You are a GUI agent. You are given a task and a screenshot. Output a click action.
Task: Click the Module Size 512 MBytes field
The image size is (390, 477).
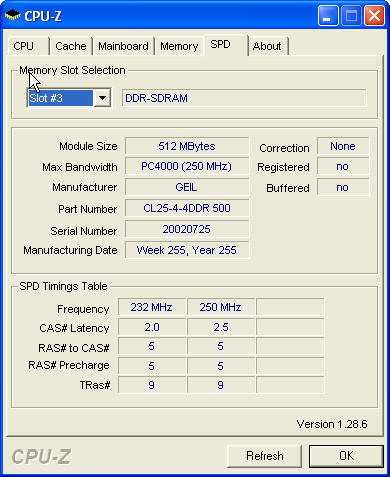(x=187, y=146)
